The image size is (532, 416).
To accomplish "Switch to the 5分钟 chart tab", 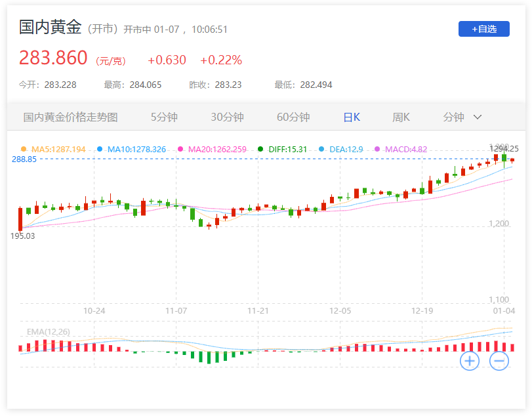I will coord(164,117).
